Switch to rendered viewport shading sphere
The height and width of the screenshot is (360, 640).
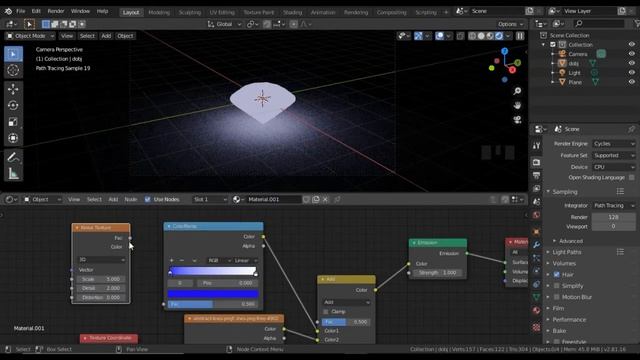pos(499,36)
